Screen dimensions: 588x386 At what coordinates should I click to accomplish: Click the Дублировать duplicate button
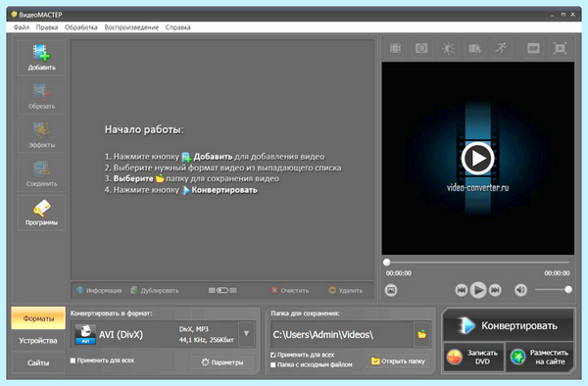tap(155, 290)
